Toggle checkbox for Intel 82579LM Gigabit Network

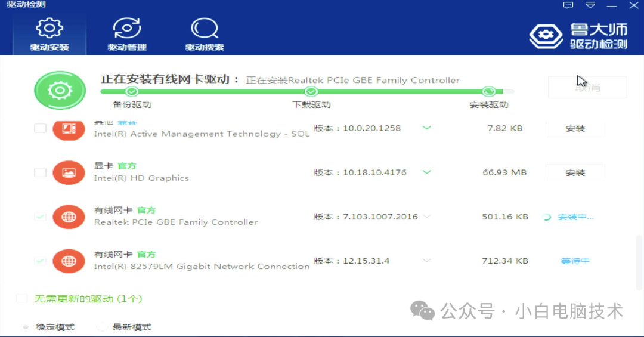click(41, 261)
